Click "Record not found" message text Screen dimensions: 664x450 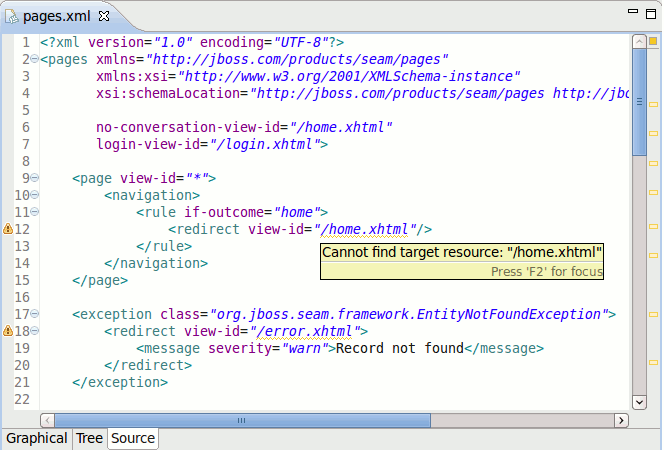(400, 348)
